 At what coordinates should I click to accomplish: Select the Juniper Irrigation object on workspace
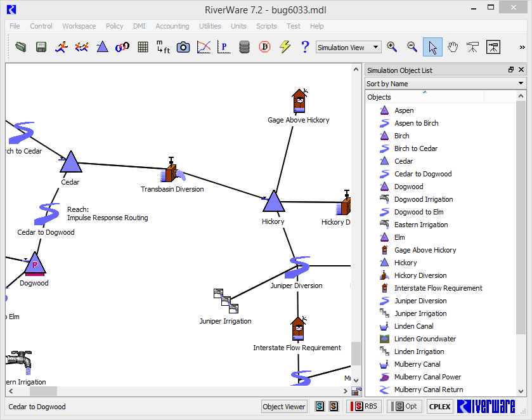click(226, 301)
